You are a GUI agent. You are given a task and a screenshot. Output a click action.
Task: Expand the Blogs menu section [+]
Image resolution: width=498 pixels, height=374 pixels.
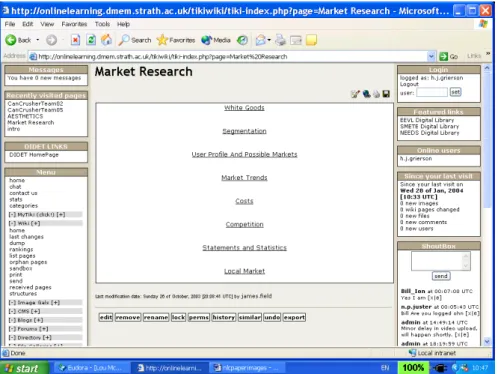(39, 320)
